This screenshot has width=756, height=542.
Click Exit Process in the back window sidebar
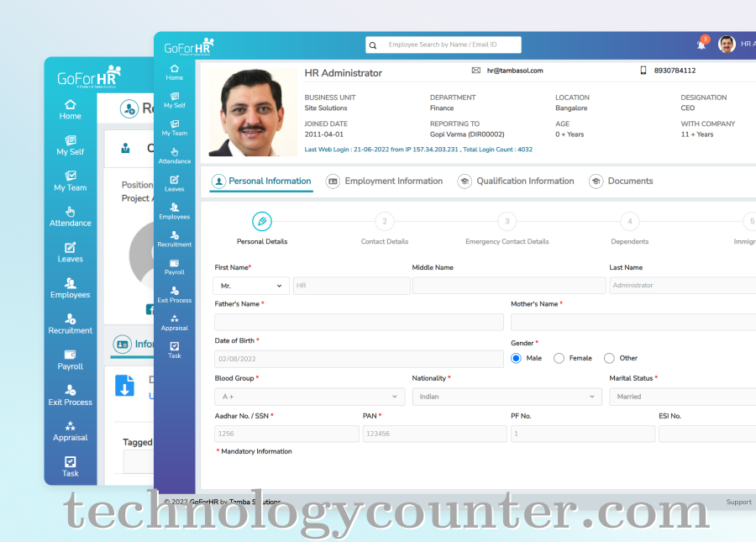coord(71,396)
